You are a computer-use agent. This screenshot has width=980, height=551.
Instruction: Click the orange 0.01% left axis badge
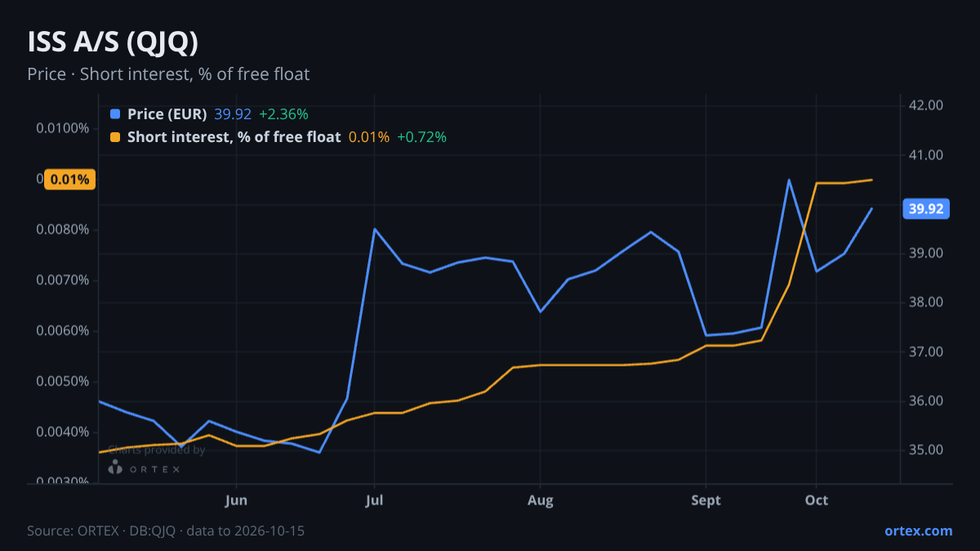(x=70, y=180)
